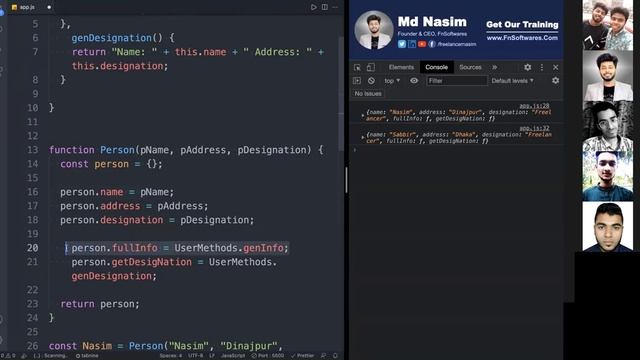This screenshot has width=640, height=360.
Task: Click the www.FnSoftwares.Com link
Action: tap(522, 38)
